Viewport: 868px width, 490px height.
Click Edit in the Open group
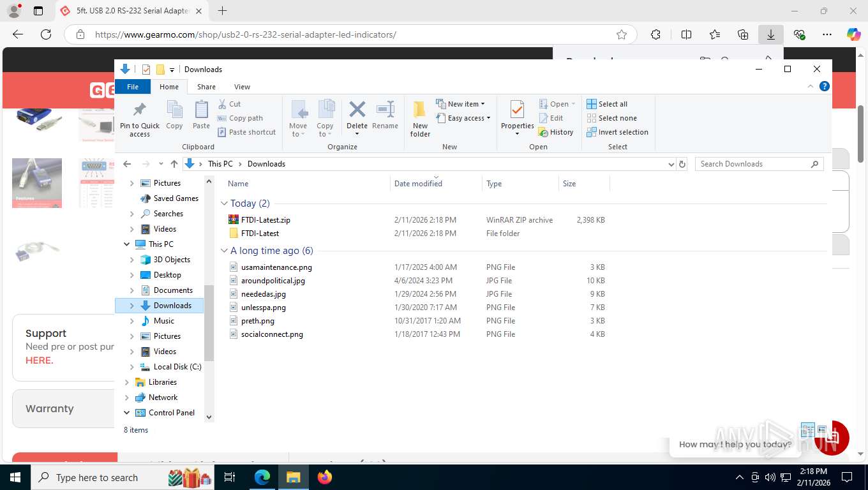[x=551, y=118]
